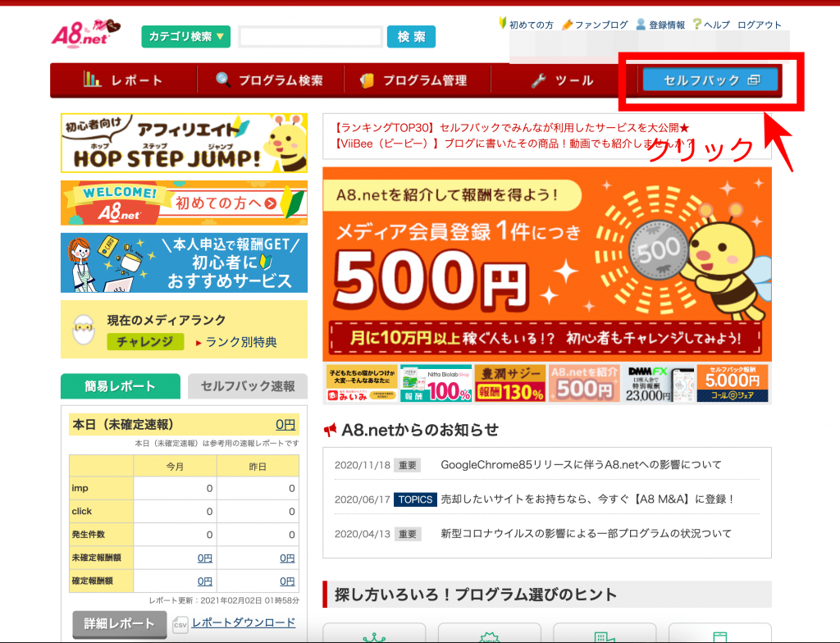Click the blue セルフバック button

[710, 80]
